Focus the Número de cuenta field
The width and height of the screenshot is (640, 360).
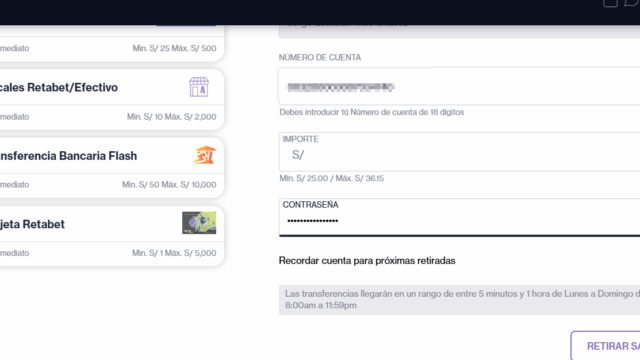click(x=460, y=86)
